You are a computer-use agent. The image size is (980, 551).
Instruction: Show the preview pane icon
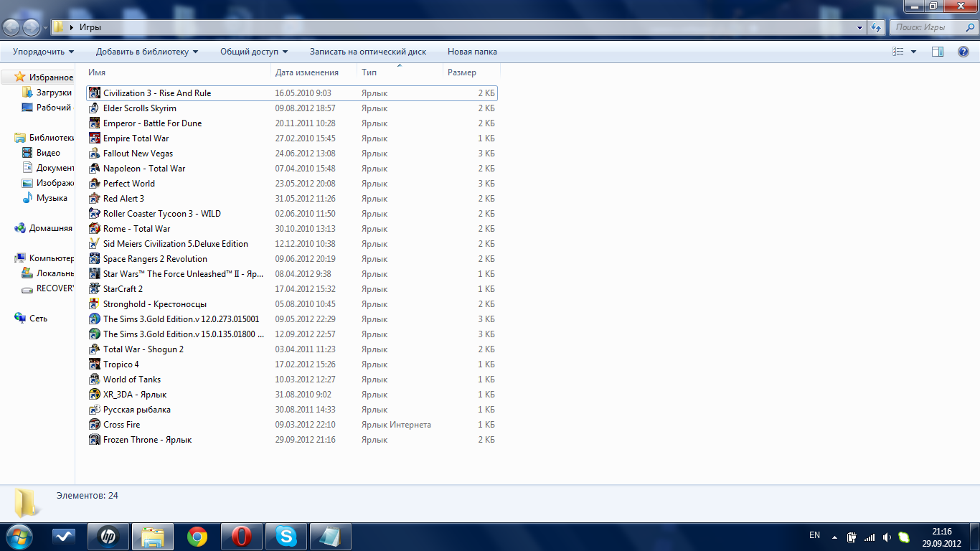(937, 52)
